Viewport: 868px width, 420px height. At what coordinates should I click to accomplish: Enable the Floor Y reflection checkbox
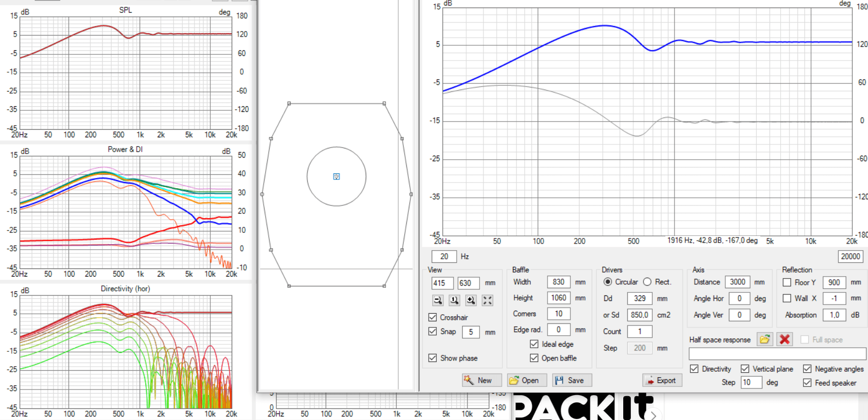[787, 282]
